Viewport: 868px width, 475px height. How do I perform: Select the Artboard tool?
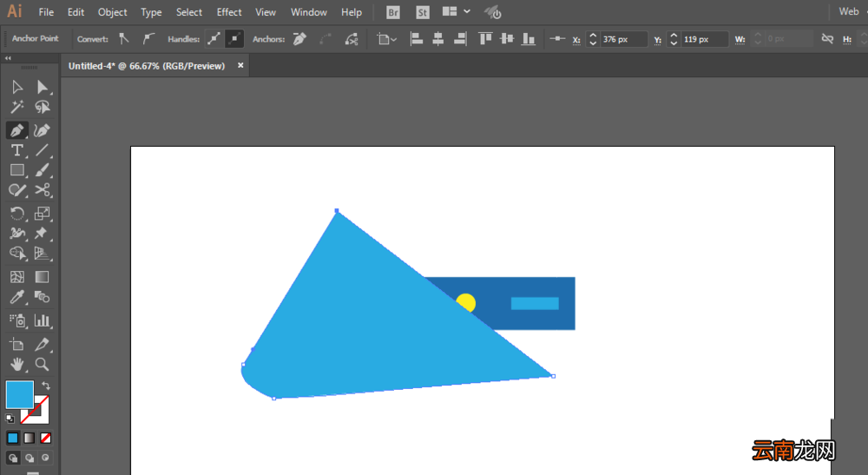point(17,344)
